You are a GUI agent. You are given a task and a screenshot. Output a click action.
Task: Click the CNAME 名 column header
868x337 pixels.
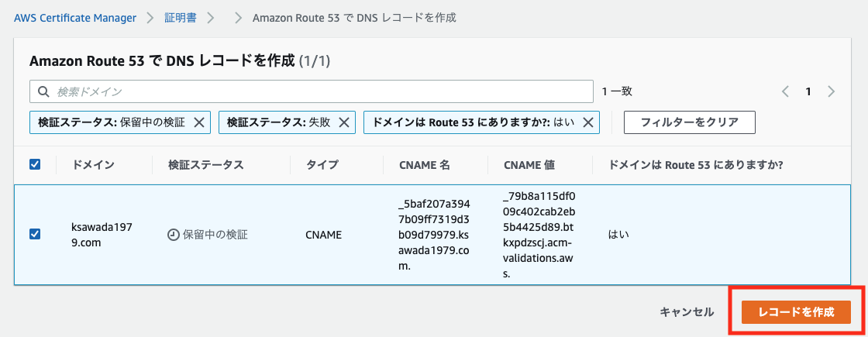pos(425,164)
